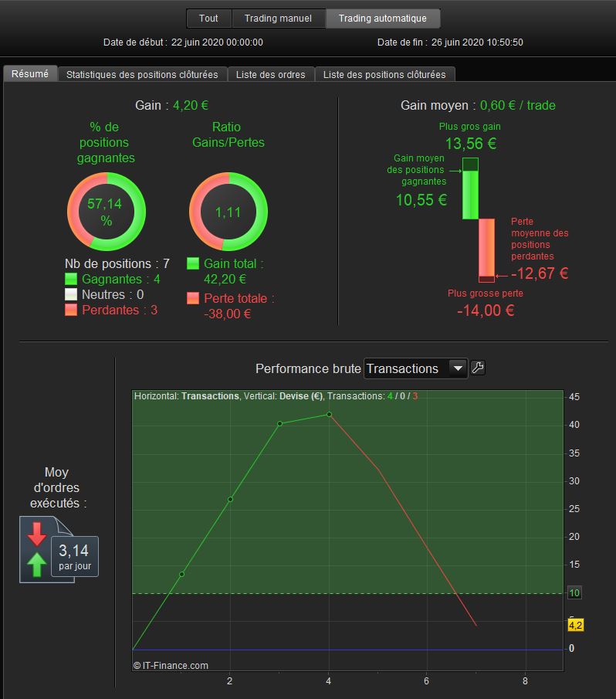Open Liste des positions clôturées tab

click(x=384, y=74)
